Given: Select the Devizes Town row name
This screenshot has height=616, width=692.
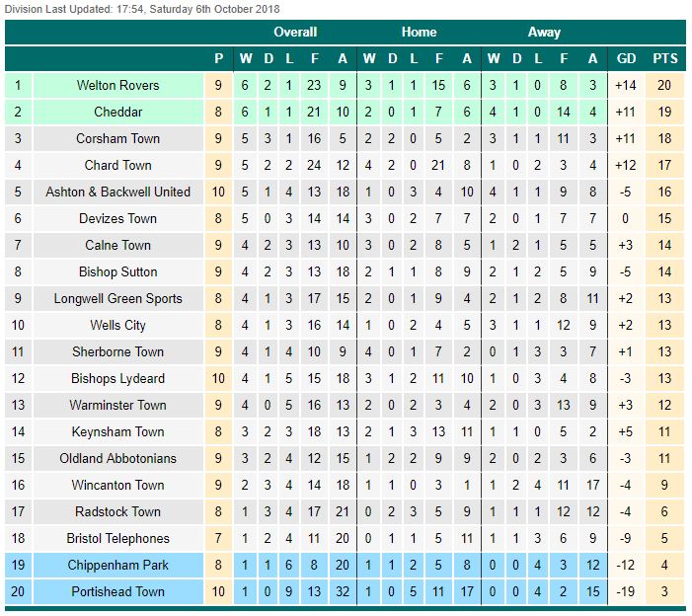Looking at the screenshot, I should [x=117, y=218].
